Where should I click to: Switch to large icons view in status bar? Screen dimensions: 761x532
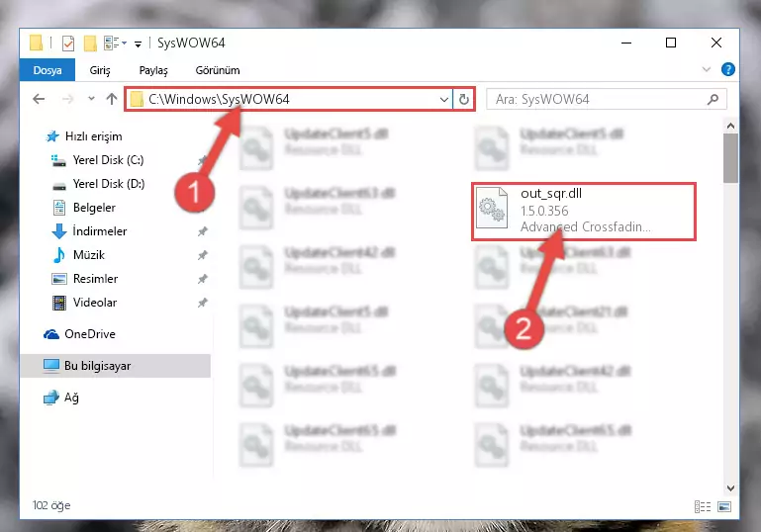pos(724,506)
